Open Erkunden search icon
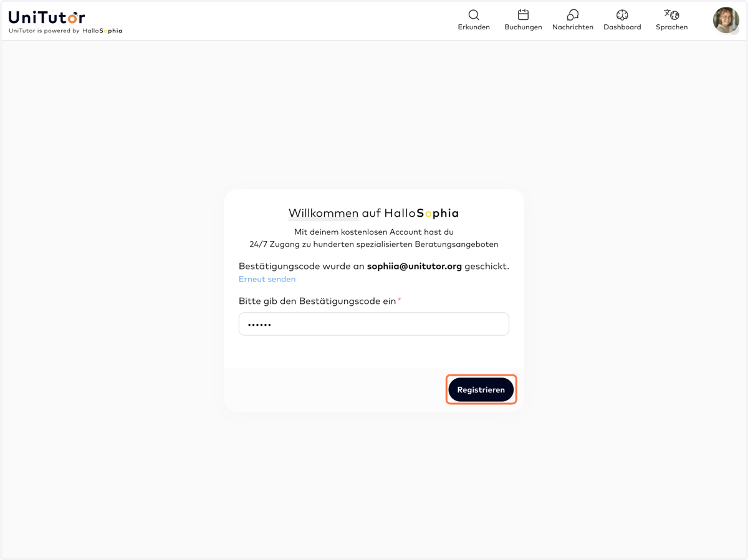The width and height of the screenshot is (748, 560). [x=474, y=15]
